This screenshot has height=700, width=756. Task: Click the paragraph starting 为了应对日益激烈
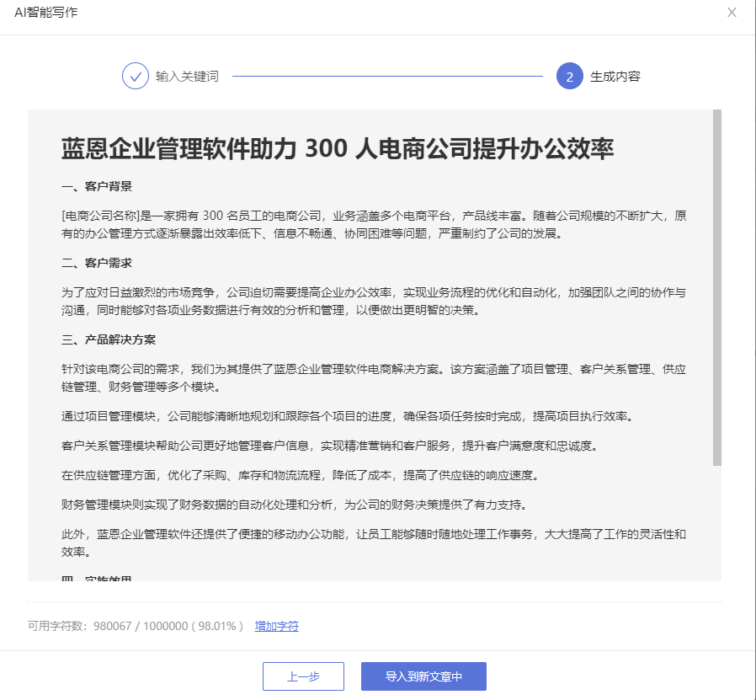374,301
